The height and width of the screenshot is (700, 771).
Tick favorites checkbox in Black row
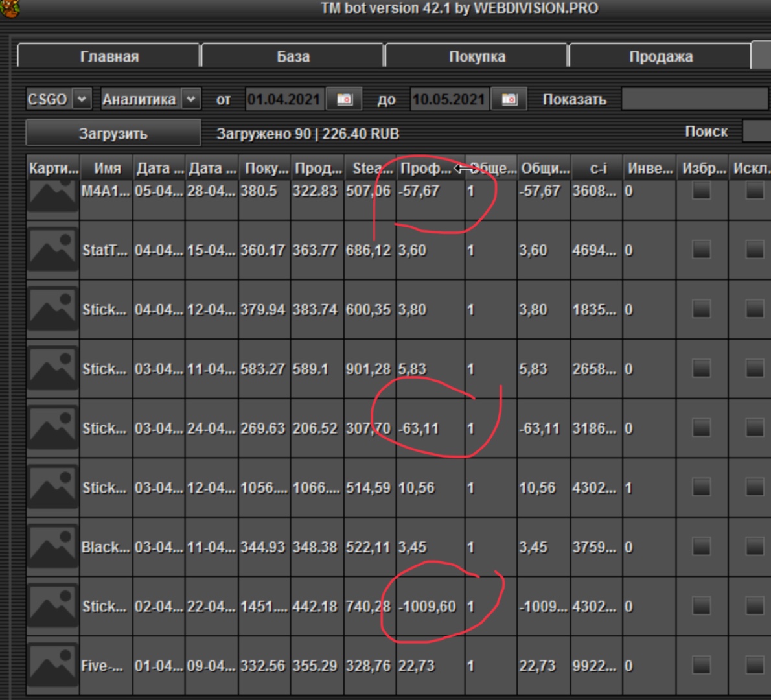point(702,547)
